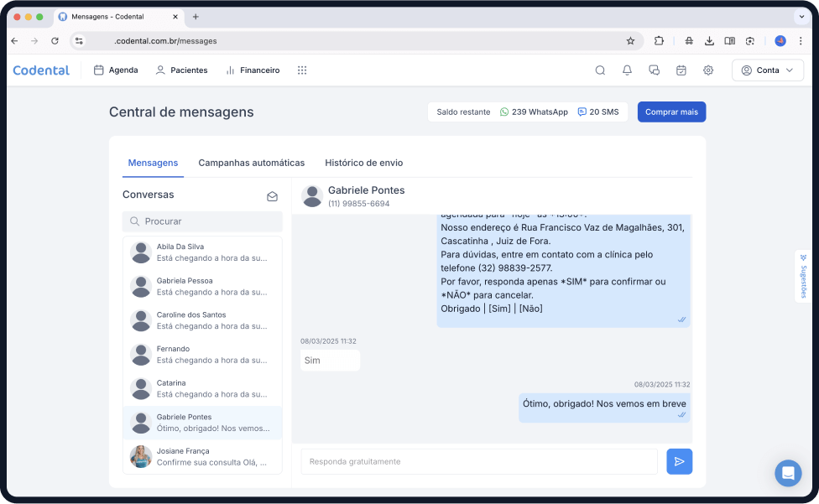Viewport: 819px width, 504px height.
Task: Click the mark-as-read envelope icon
Action: tap(272, 196)
